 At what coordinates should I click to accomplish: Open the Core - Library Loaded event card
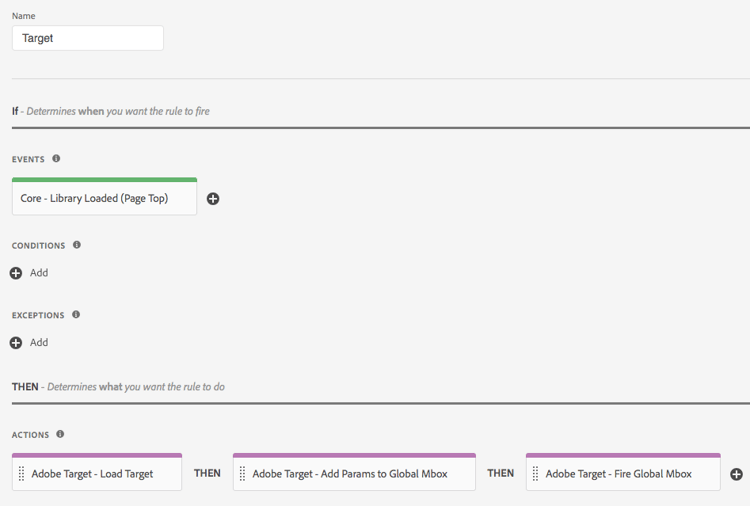click(104, 197)
